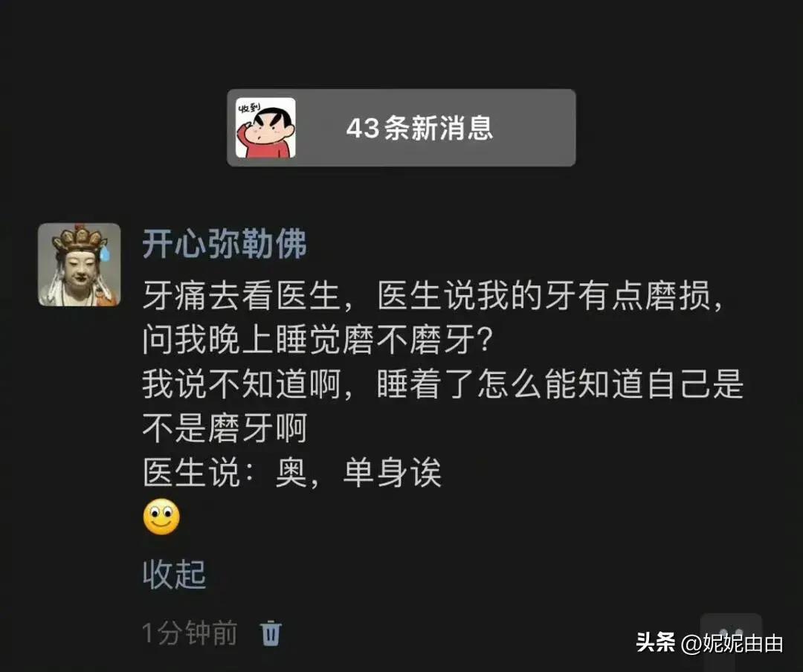Click the text 医生说我的牙有点磨损
This screenshot has height=672, width=803.
click(544, 296)
